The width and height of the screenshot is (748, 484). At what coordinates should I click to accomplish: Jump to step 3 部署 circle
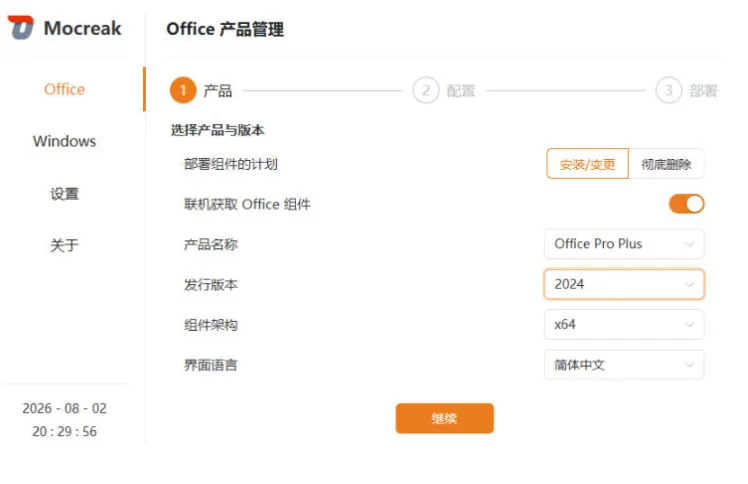click(x=668, y=90)
